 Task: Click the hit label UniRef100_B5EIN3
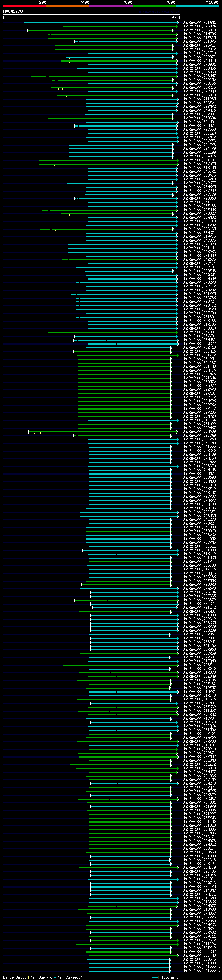(x=199, y=443)
